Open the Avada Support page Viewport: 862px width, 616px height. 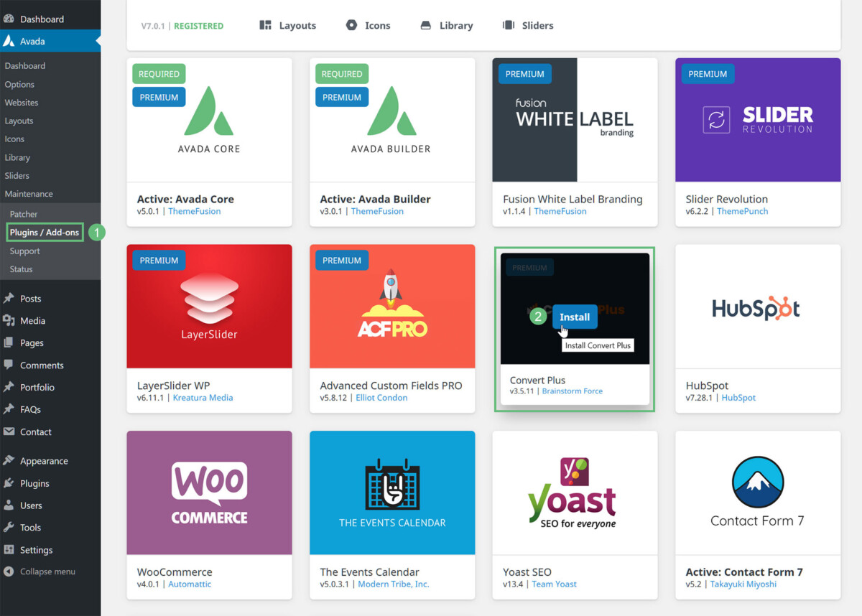(x=24, y=251)
